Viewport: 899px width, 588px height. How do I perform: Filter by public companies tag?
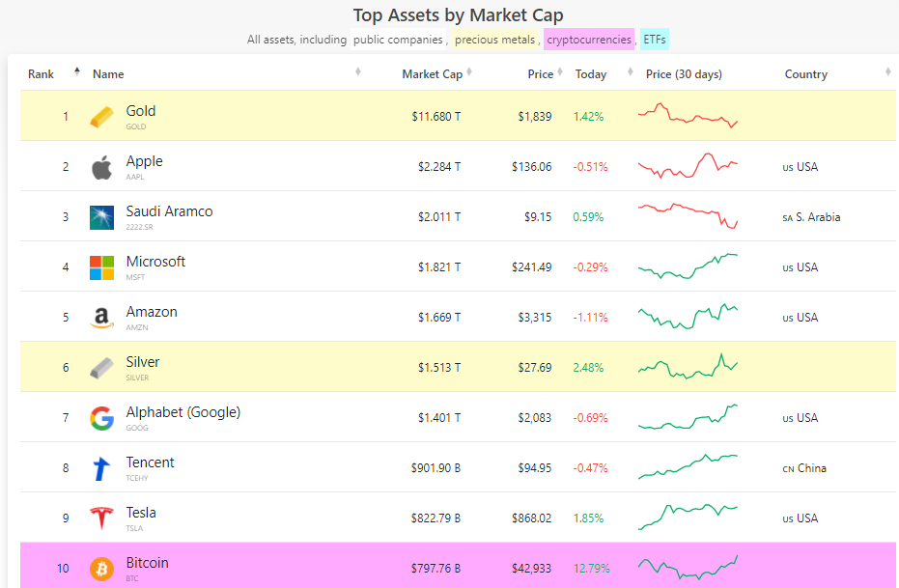[x=398, y=40]
